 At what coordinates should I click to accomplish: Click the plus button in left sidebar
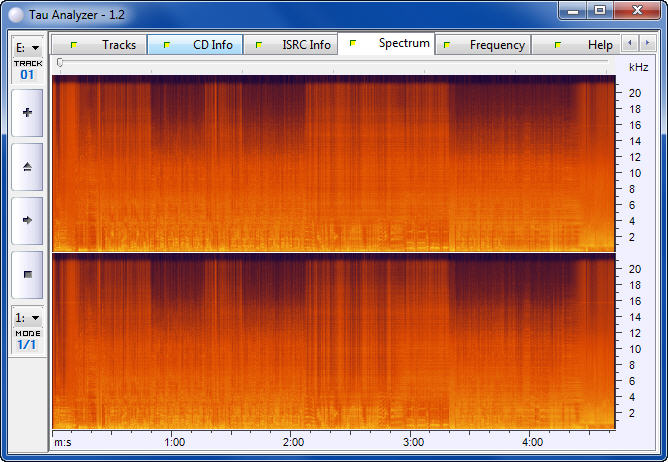click(x=27, y=113)
